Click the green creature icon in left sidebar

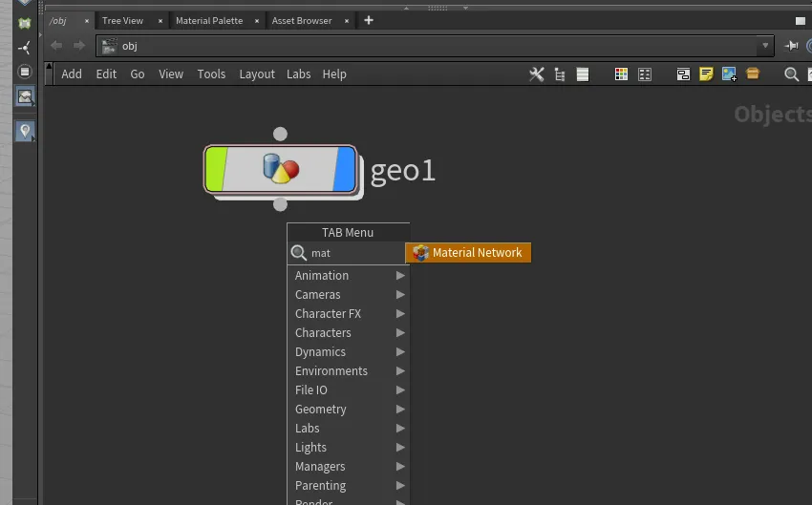coord(24,23)
